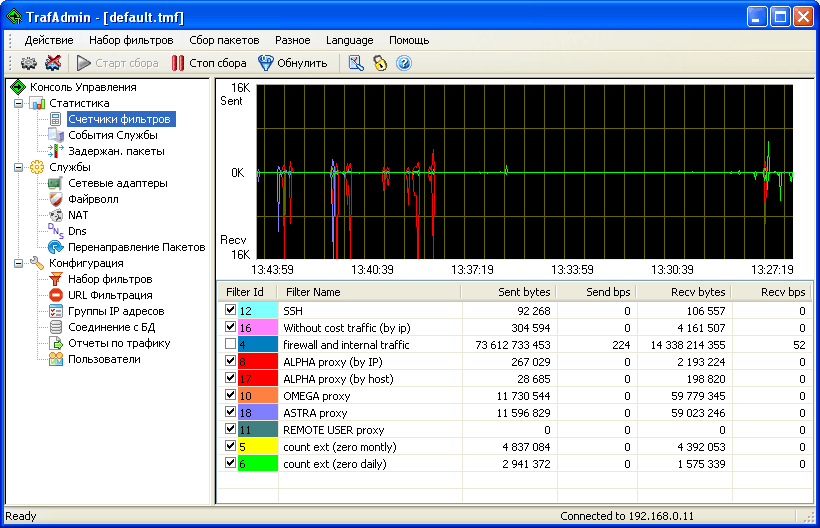The image size is (820, 528).
Task: Click the Обнулить button
Action: point(293,63)
